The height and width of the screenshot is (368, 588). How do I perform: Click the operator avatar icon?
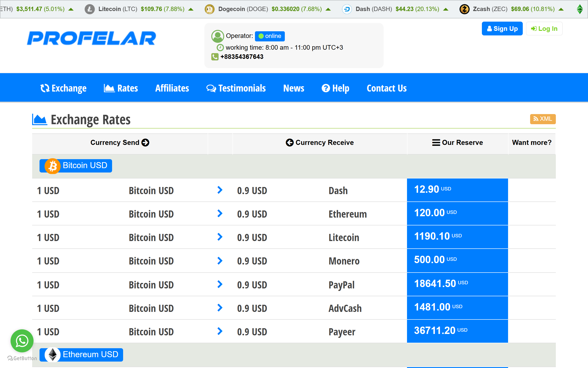click(218, 36)
